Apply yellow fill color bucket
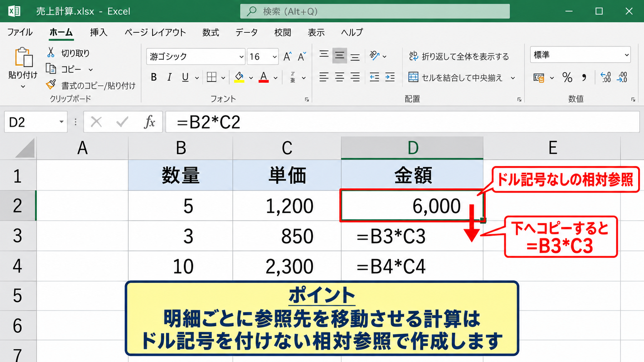 click(x=239, y=77)
